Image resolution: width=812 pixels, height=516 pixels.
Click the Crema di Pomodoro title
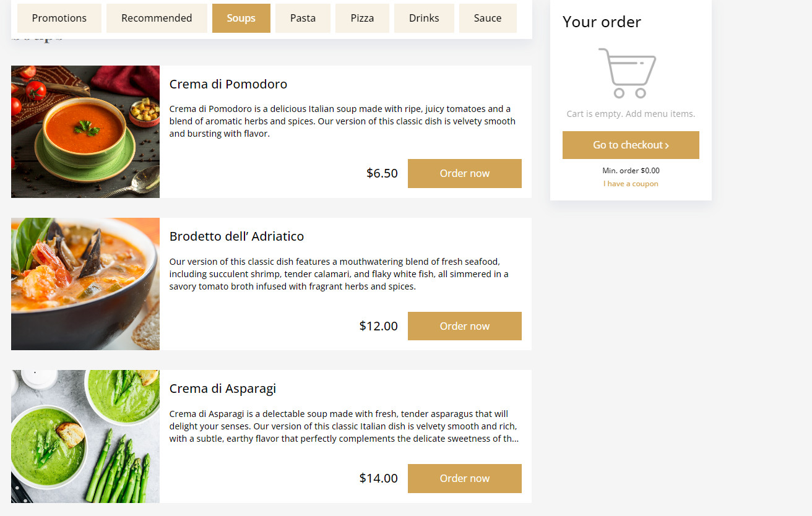(228, 84)
